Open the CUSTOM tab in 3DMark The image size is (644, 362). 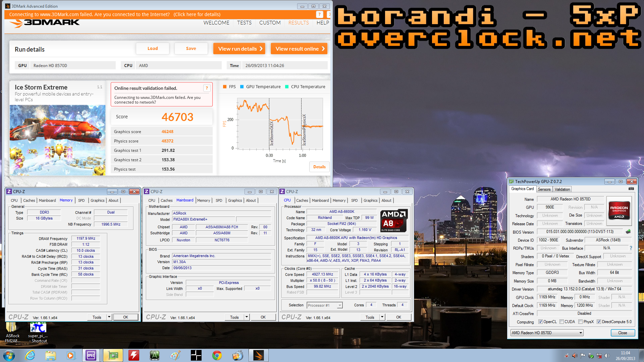click(270, 23)
